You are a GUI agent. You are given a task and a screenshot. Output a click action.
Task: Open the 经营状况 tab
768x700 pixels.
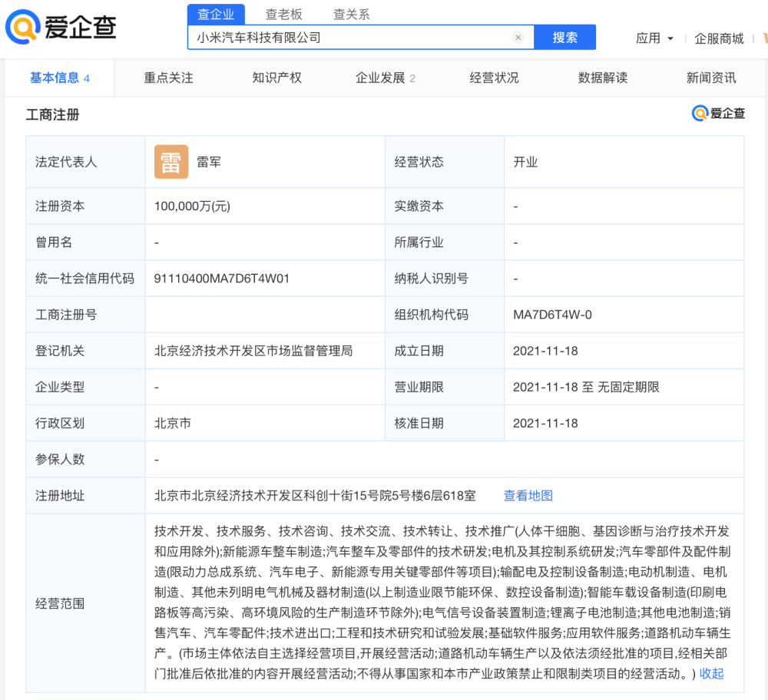[494, 78]
